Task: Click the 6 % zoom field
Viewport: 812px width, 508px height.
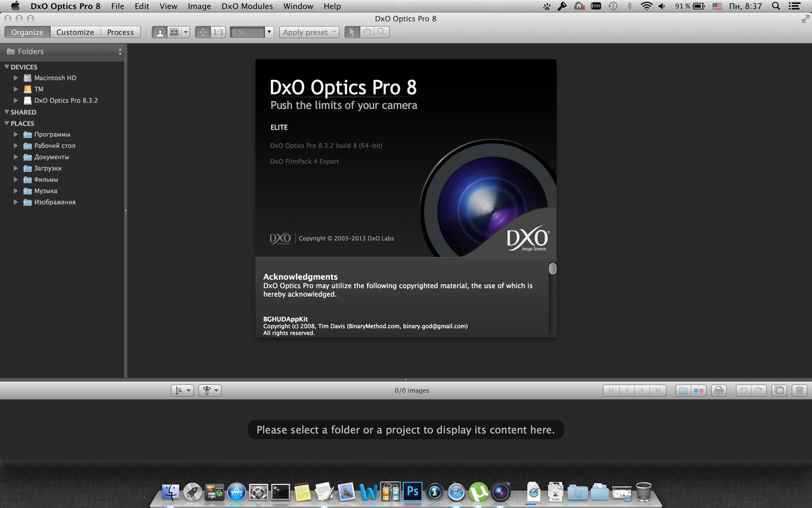Action: click(x=247, y=32)
